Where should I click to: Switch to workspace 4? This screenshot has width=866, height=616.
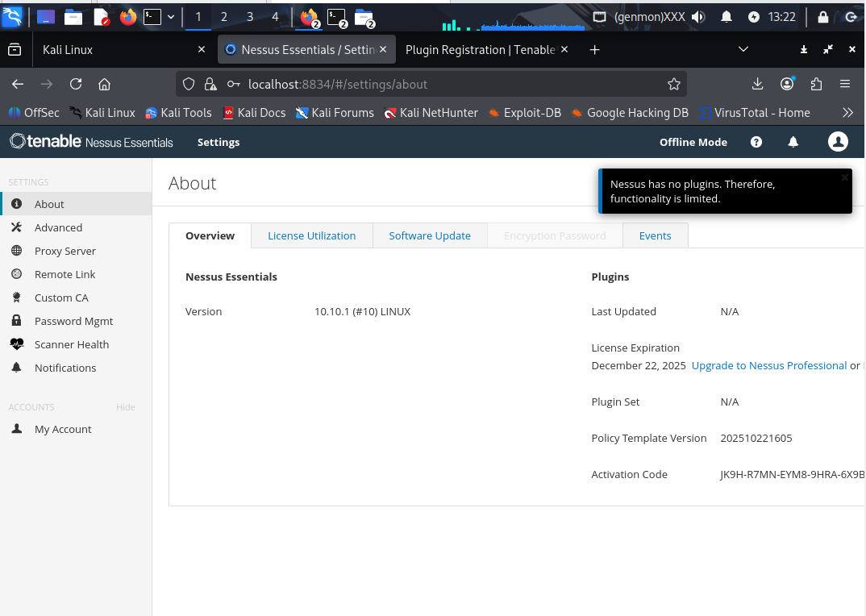tap(275, 17)
